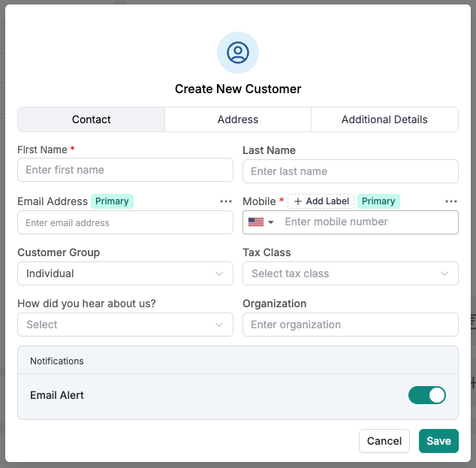Viewport: 476px width, 468px height.
Task: Click into the mobile number field
Action: (x=368, y=222)
